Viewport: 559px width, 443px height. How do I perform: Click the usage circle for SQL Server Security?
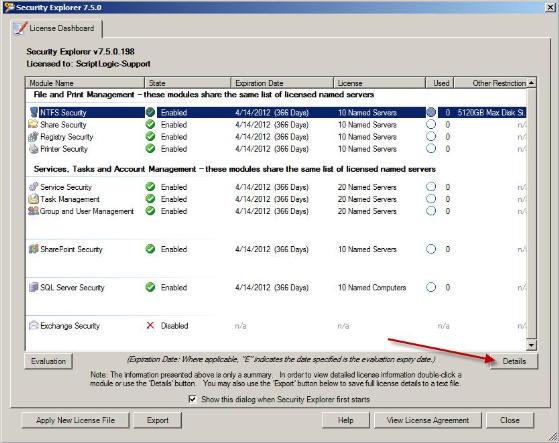(x=431, y=287)
